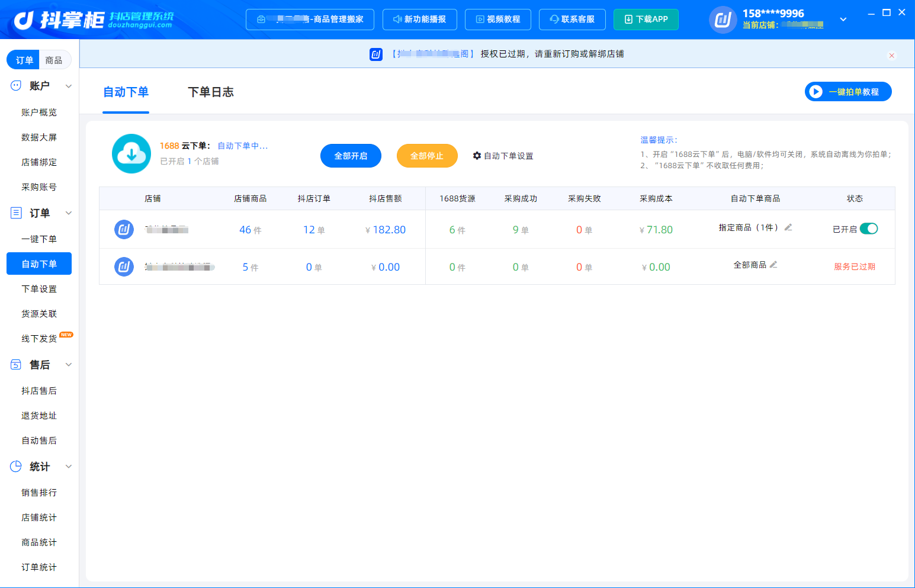Viewport: 915px width, 588px height.
Task: Open 视频教程 in the header
Action: click(x=498, y=20)
